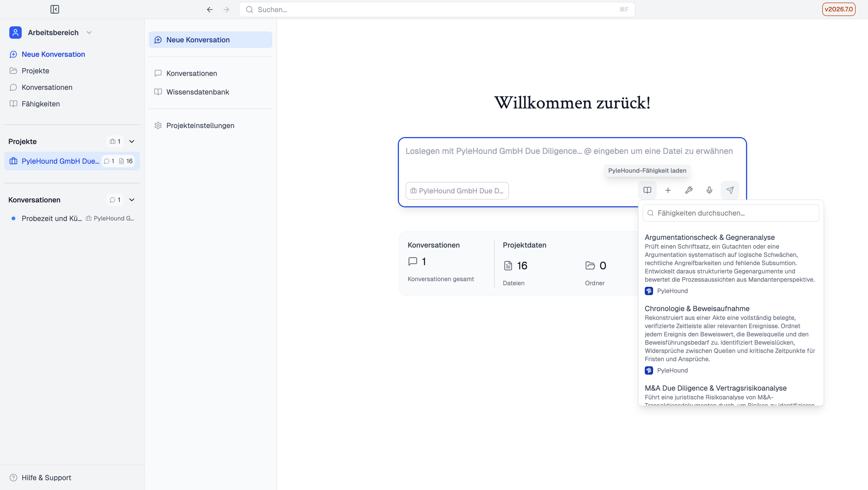Click the Projekteinstellungen gear icon
Screen dimensions: 868x490
[x=158, y=126]
